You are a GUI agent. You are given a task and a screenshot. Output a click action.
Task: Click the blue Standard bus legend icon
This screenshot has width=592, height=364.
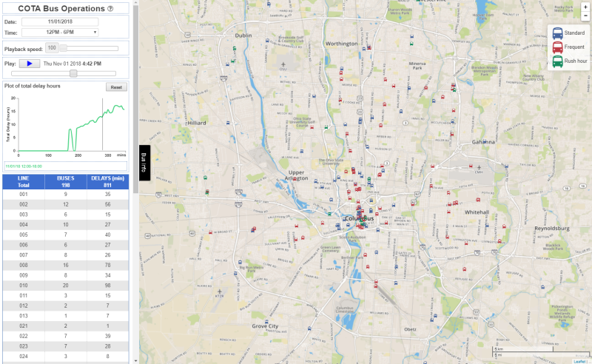(557, 33)
